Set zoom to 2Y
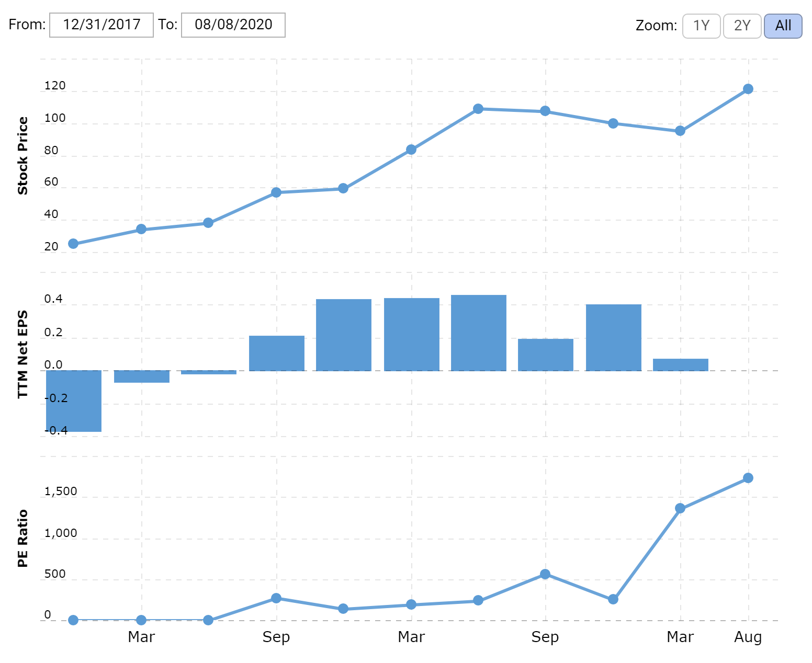This screenshot has width=812, height=663. [742, 26]
